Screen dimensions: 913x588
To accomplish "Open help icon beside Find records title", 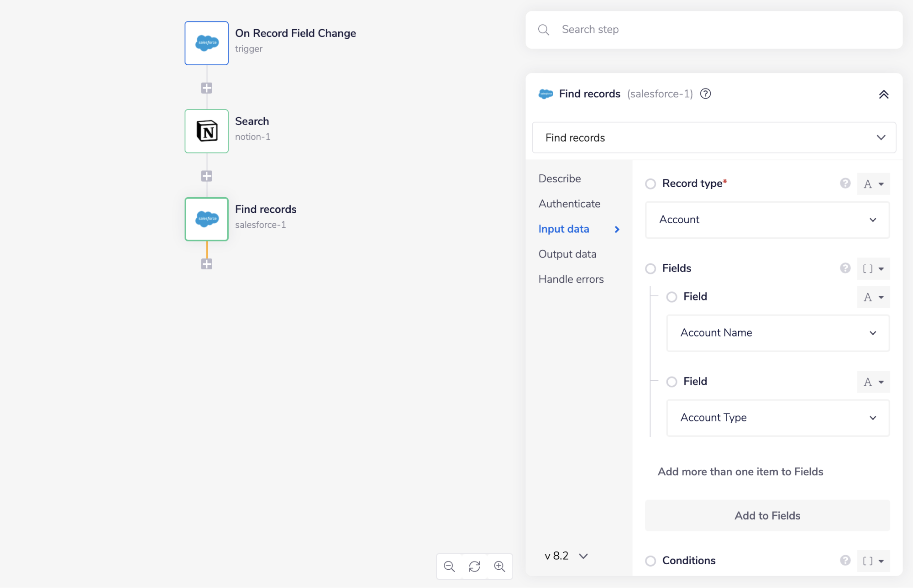I will tap(705, 94).
